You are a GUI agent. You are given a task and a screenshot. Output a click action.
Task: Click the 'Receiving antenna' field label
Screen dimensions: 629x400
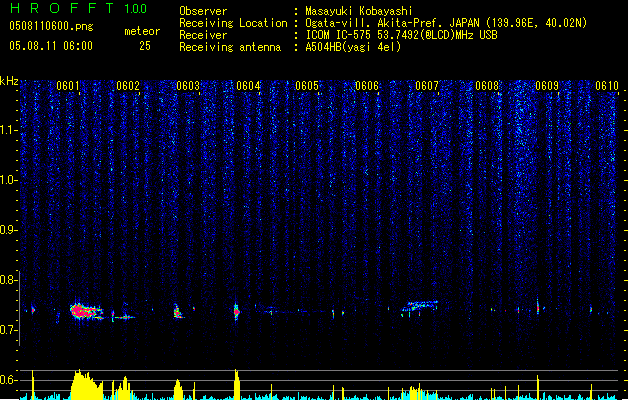[230, 47]
